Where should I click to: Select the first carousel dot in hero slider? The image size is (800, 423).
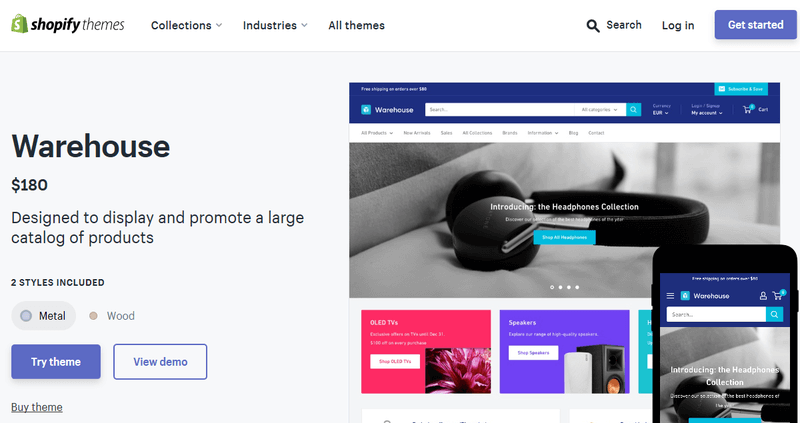click(x=552, y=287)
